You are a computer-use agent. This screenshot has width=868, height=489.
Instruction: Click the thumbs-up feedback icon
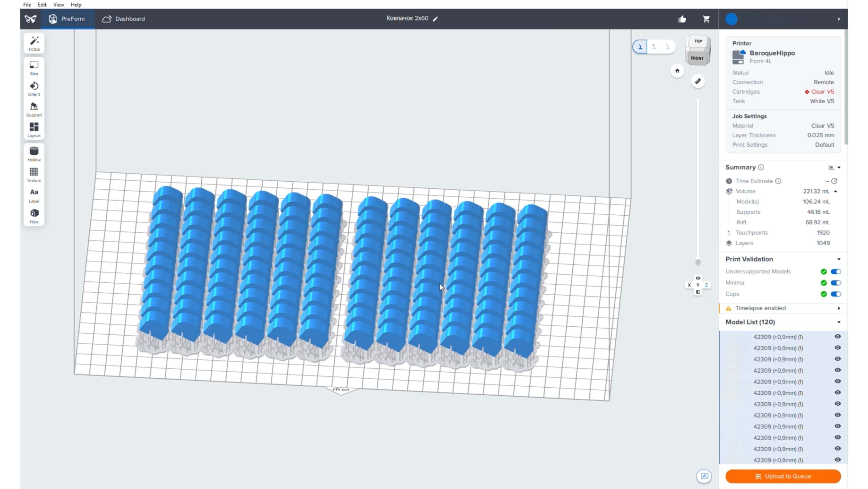(x=682, y=19)
